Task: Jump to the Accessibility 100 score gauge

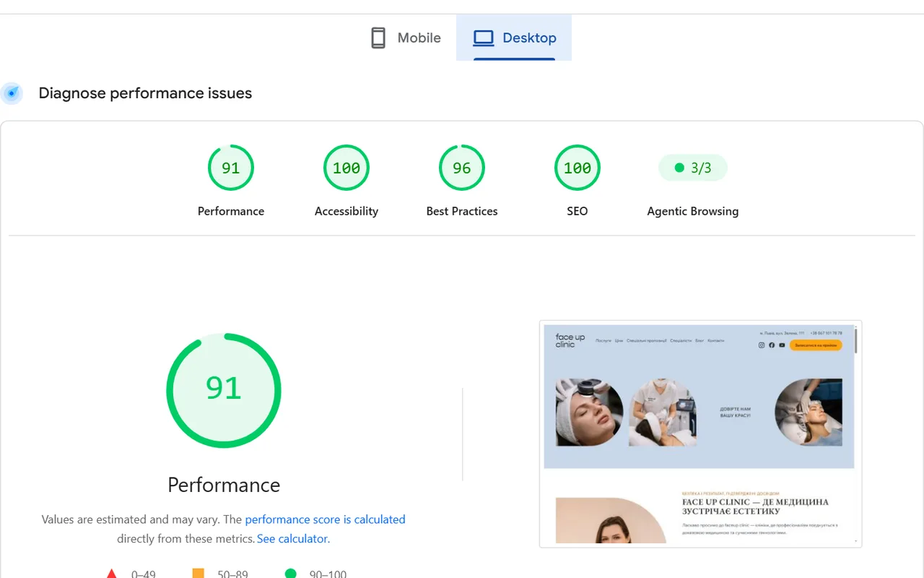Action: click(x=346, y=168)
